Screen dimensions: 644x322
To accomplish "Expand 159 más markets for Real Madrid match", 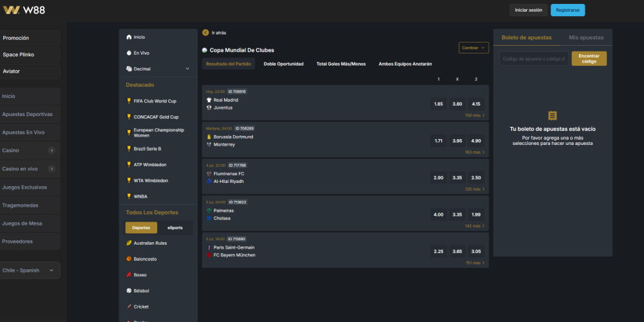I will coord(475,115).
